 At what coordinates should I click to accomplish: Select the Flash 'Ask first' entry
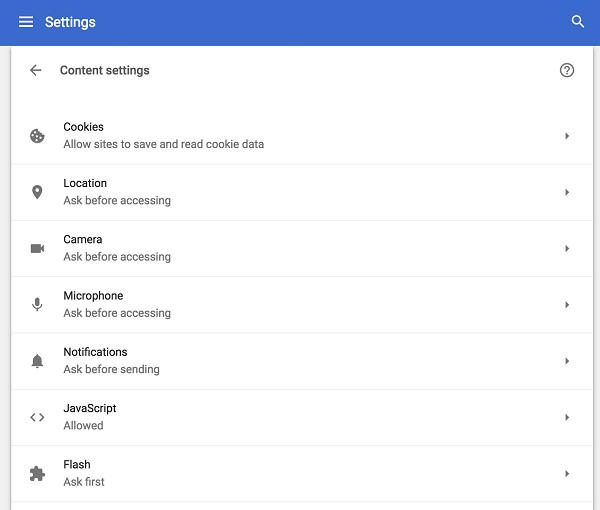click(84, 482)
